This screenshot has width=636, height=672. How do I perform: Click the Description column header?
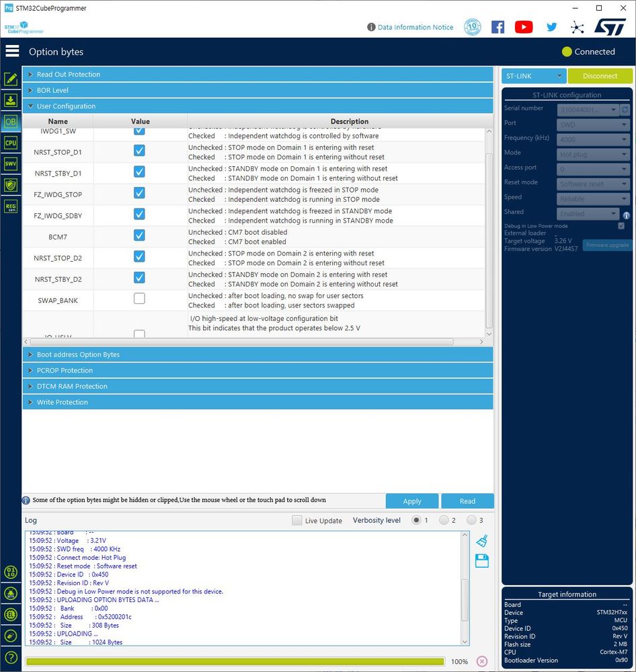click(x=349, y=121)
